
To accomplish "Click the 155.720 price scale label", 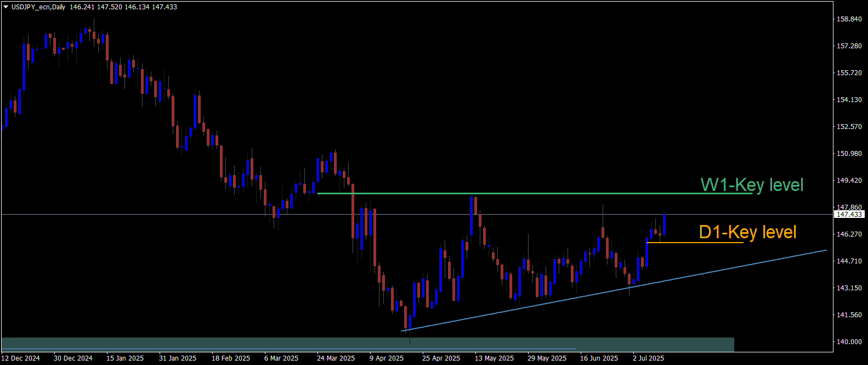I will (x=849, y=73).
